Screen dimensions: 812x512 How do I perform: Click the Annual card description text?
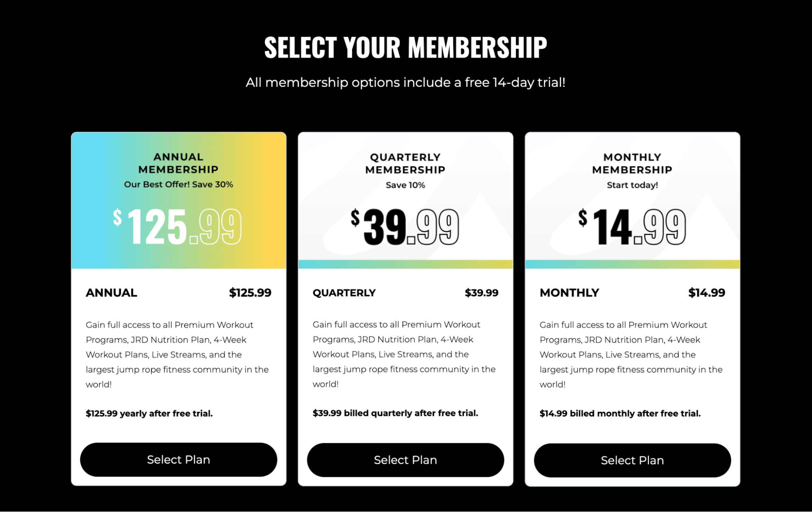(x=177, y=354)
